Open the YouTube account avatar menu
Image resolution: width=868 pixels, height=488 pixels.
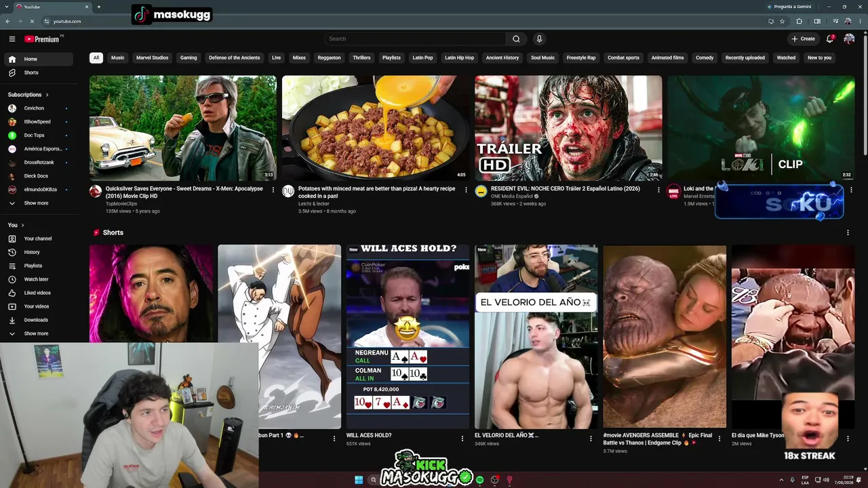(x=849, y=39)
